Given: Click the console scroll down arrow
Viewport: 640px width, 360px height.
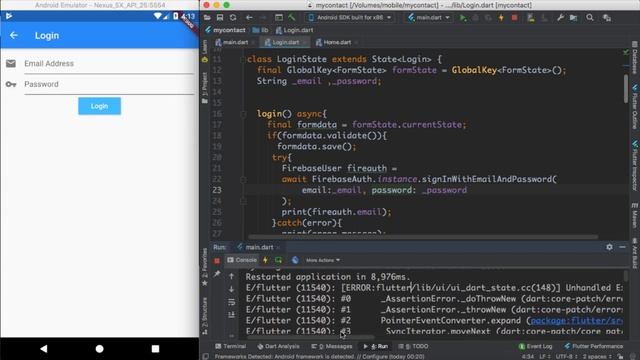Looking at the screenshot, I should [231, 289].
